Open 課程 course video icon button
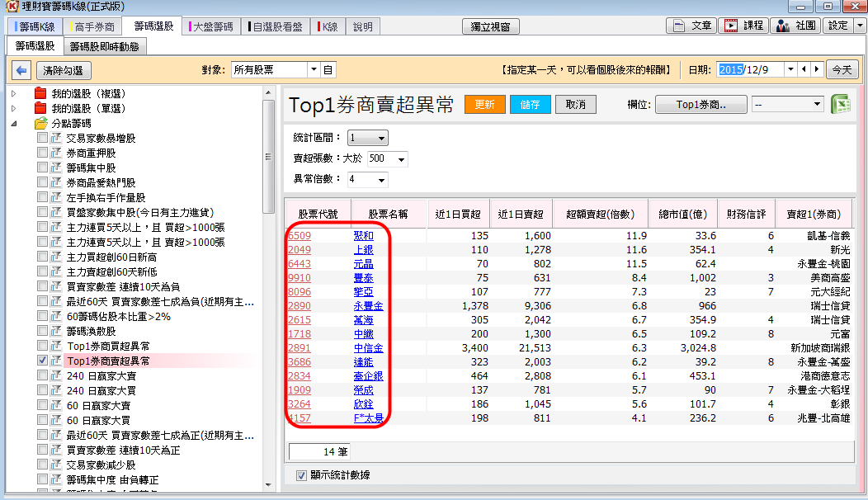This screenshot has width=868, height=500. coord(743,26)
